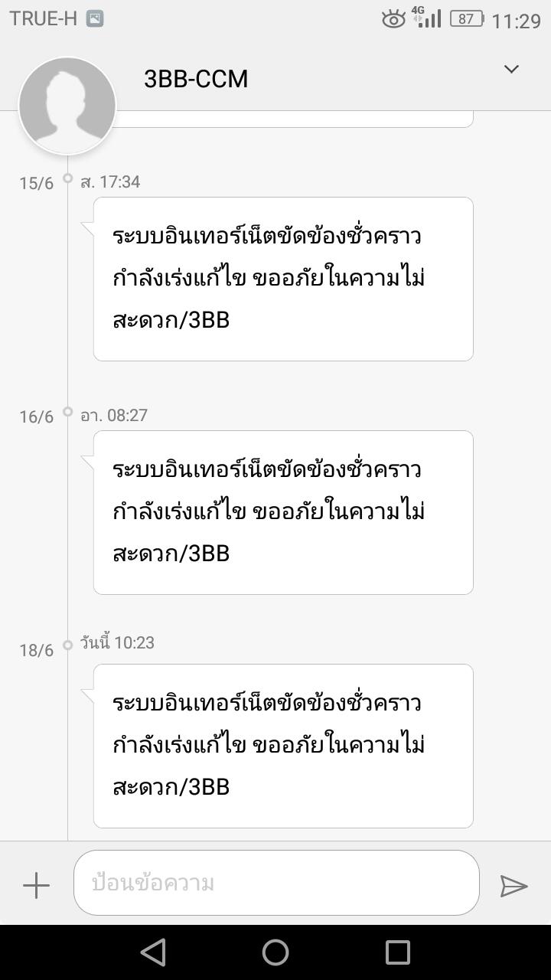Open recent apps square icon

click(398, 952)
